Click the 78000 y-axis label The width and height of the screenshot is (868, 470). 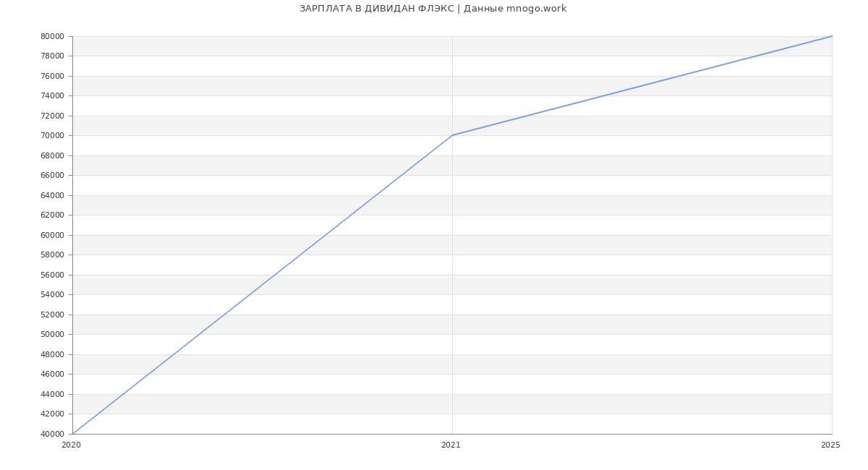tap(52, 56)
